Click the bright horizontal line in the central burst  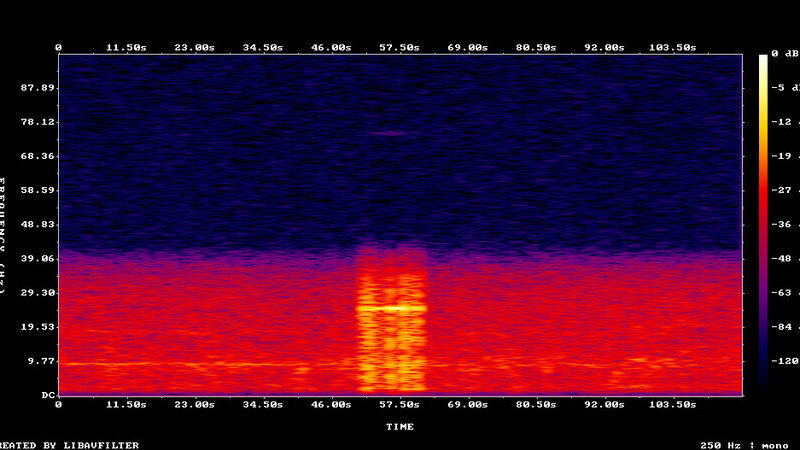click(392, 309)
